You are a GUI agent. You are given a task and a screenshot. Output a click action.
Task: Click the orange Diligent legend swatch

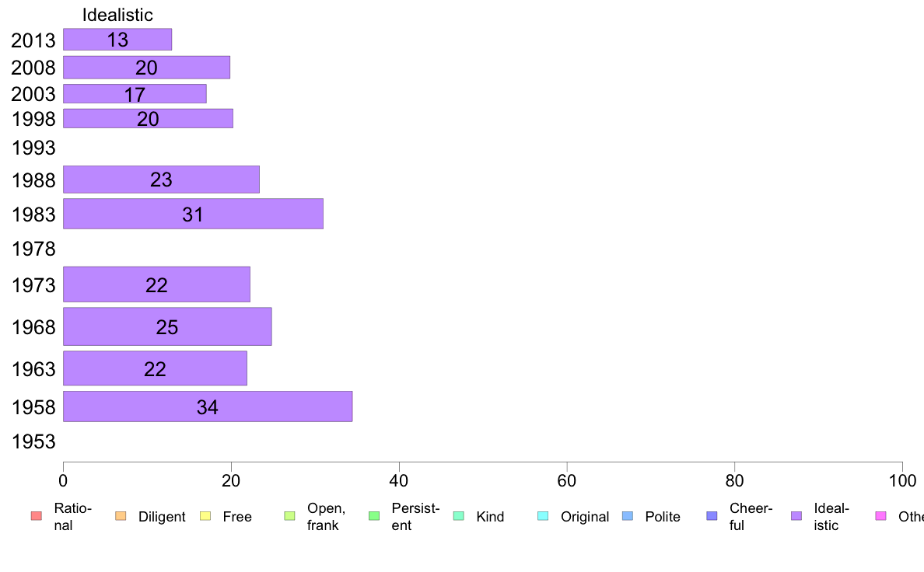pyautogui.click(x=120, y=517)
